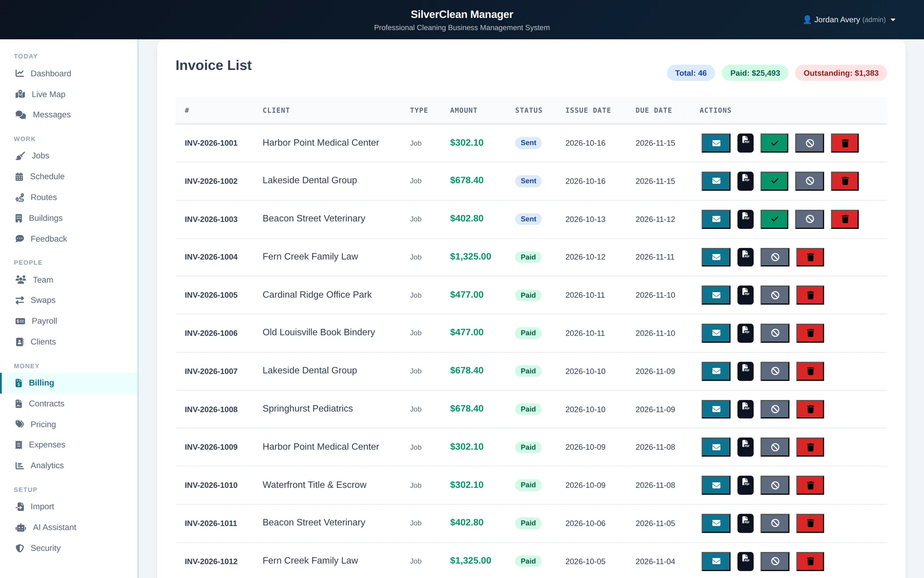Void invoice INV-2026-1001
The image size is (924, 578).
pyautogui.click(x=809, y=143)
